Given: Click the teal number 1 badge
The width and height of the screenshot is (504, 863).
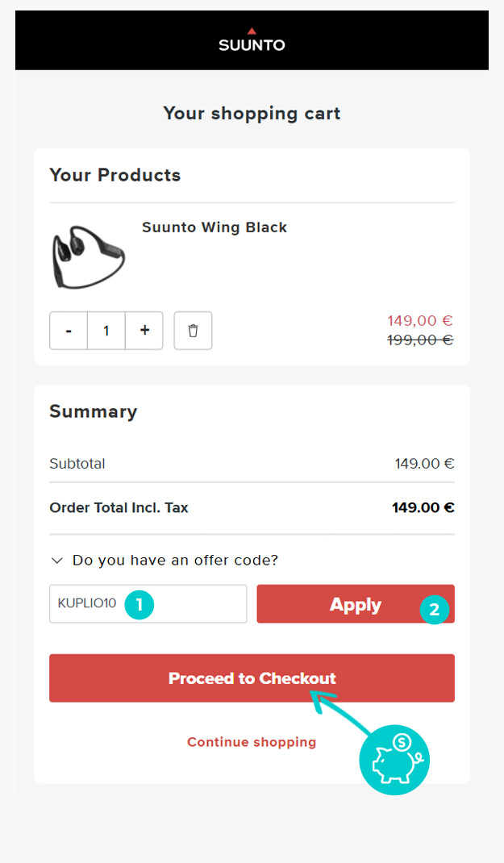Looking at the screenshot, I should 139,604.
